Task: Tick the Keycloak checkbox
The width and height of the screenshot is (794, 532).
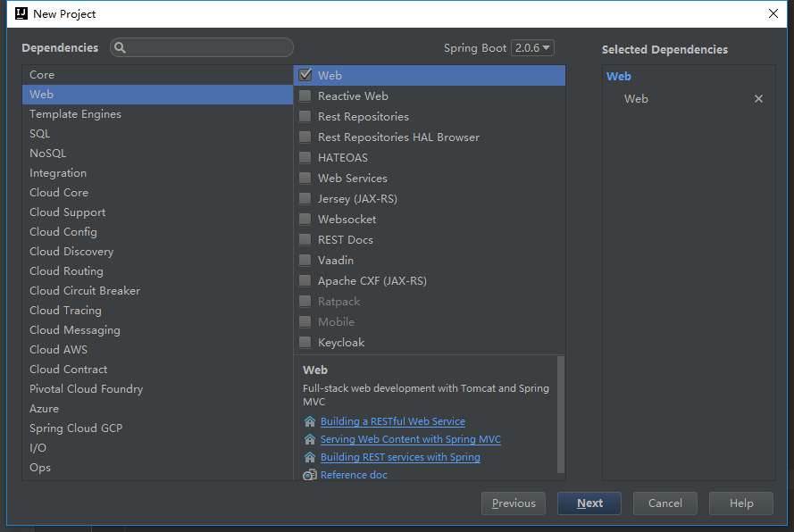Action: (305, 342)
